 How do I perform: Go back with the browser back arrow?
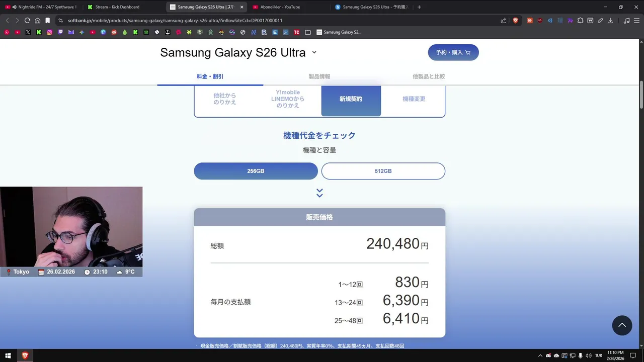pos(7,21)
